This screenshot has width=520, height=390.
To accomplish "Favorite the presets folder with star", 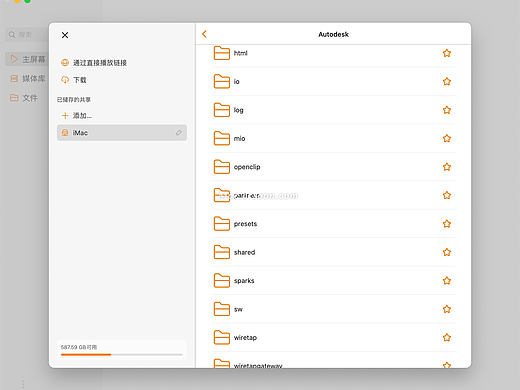I will point(447,224).
